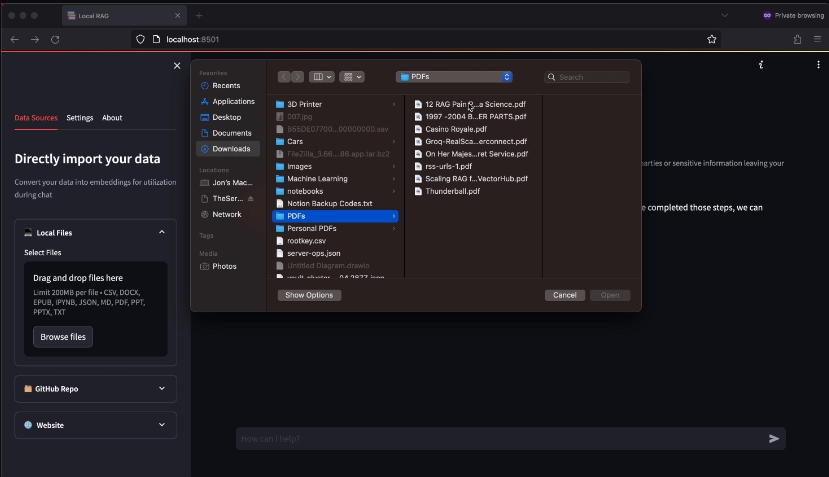Open a new browser tab
Viewport: 829px width, 477px height.
pyautogui.click(x=199, y=16)
